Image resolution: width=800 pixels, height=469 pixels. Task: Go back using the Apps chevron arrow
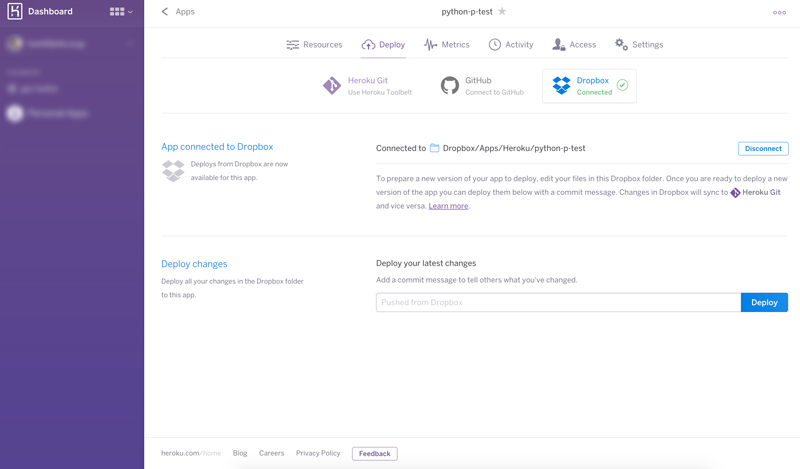click(x=164, y=11)
